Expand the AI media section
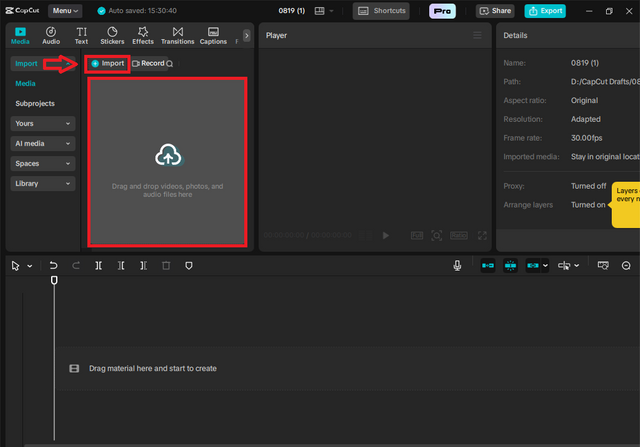The width and height of the screenshot is (640, 447). 43,144
